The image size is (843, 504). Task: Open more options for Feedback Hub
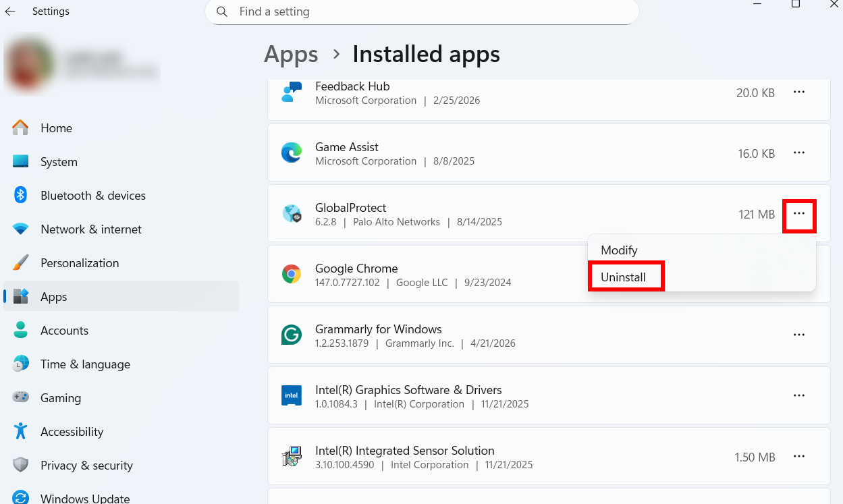799,92
